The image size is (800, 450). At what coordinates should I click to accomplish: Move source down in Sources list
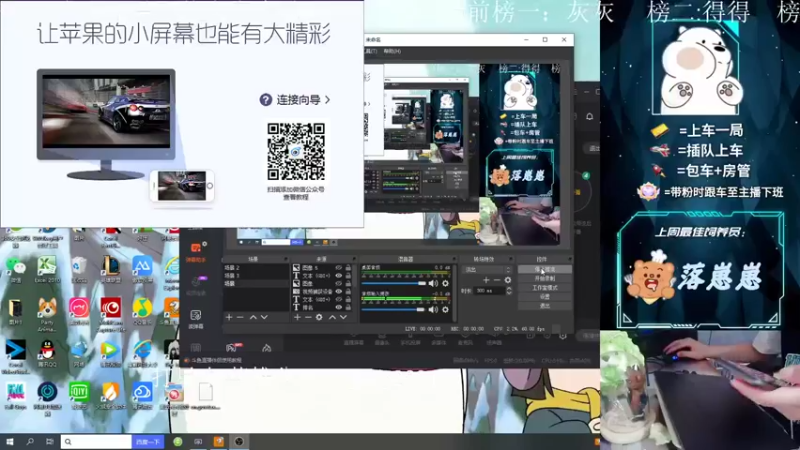343,317
